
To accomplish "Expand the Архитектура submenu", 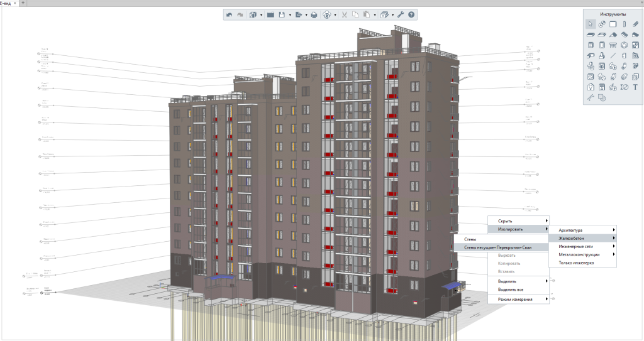I will (582, 230).
